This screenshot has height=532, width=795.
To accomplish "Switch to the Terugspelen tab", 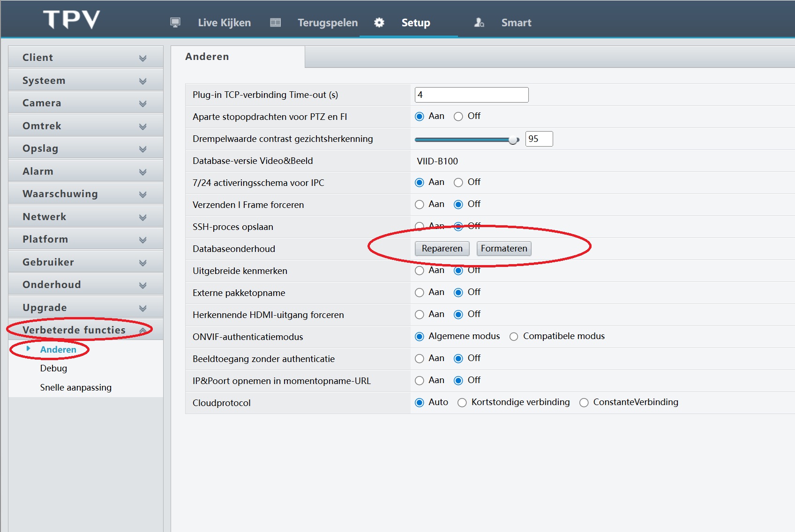I will [x=327, y=22].
